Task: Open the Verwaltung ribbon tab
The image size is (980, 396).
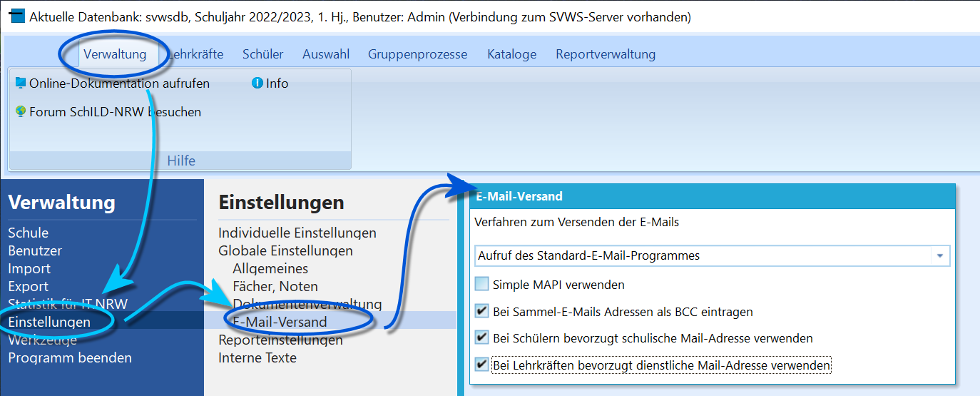Action: coord(115,54)
